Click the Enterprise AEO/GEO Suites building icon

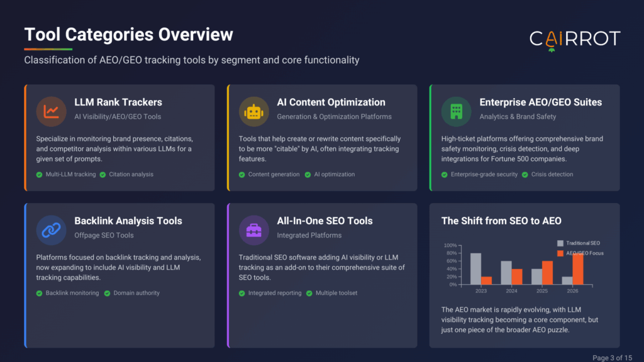pos(456,111)
